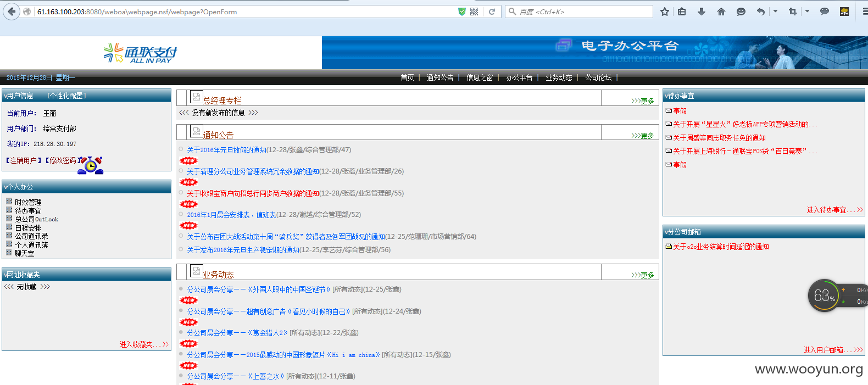The image size is (868, 385).
Task: Click the yellow weather extension icon
Action: coord(844,12)
